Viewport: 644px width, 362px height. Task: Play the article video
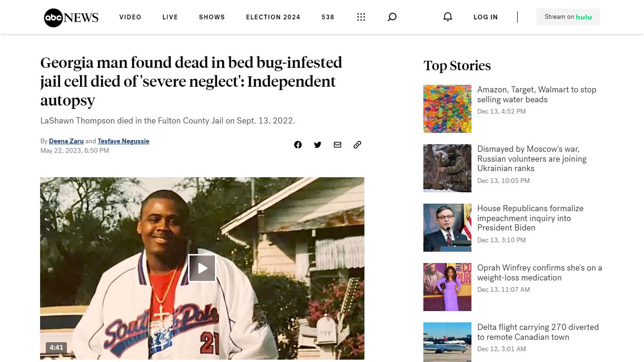(202, 268)
